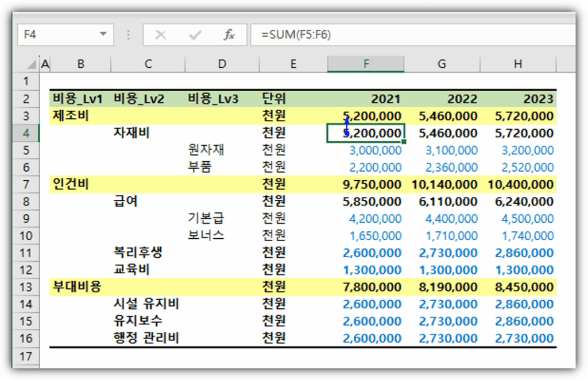The height and width of the screenshot is (380, 588).
Task: Click the 9,750,000 value cell
Action: click(x=366, y=184)
